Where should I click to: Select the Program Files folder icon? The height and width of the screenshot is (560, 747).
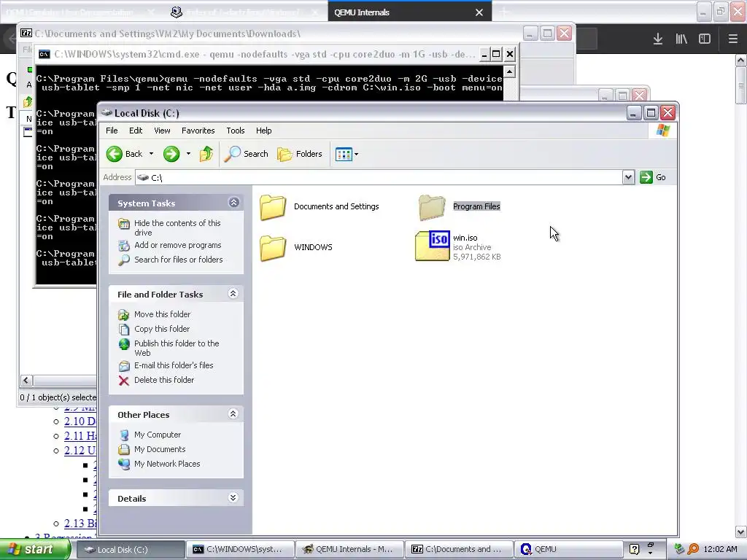432,207
